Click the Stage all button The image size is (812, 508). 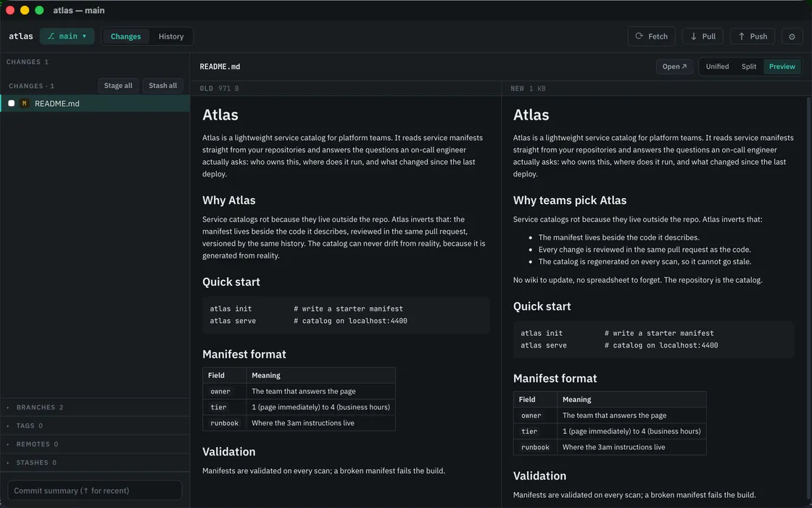(x=118, y=86)
